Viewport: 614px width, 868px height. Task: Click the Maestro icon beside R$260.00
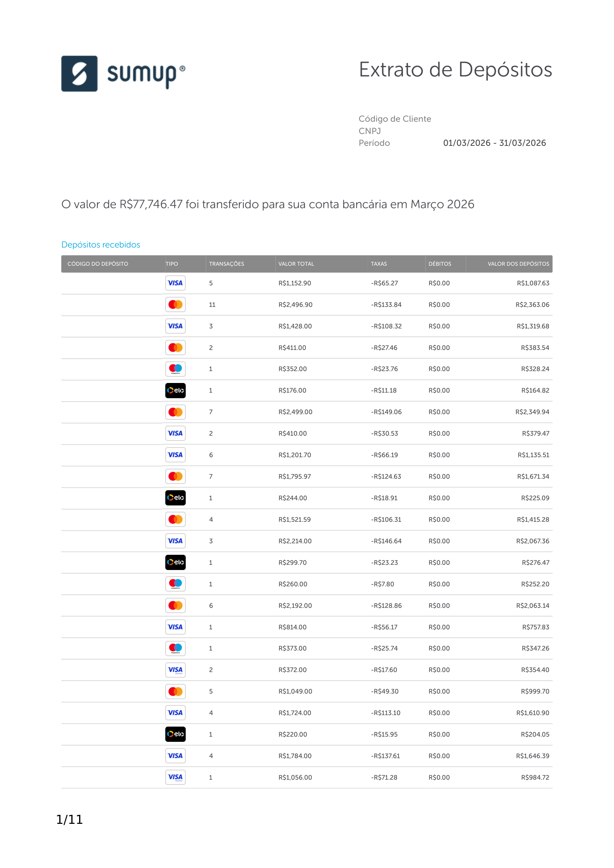(x=175, y=584)
